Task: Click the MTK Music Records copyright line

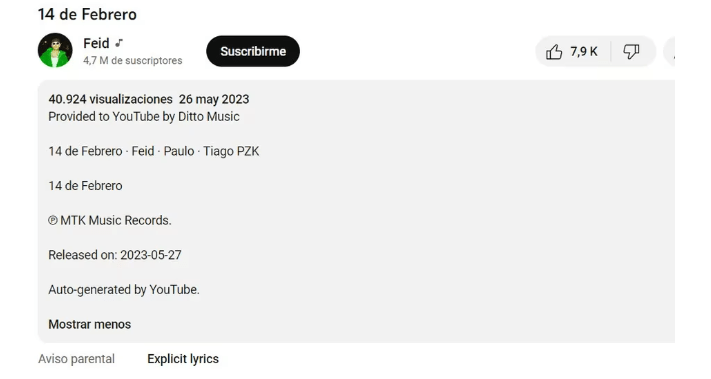Action: [110, 220]
